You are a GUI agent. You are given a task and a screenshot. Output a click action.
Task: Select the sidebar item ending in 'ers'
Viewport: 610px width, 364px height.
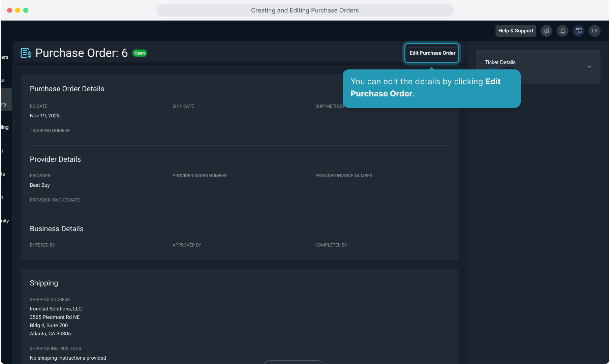[5, 57]
